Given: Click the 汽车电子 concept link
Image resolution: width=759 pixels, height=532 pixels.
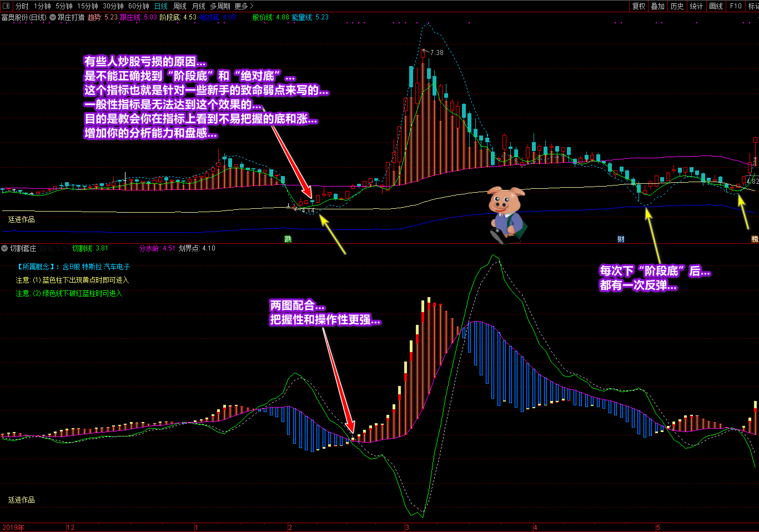Looking at the screenshot, I should click(117, 267).
